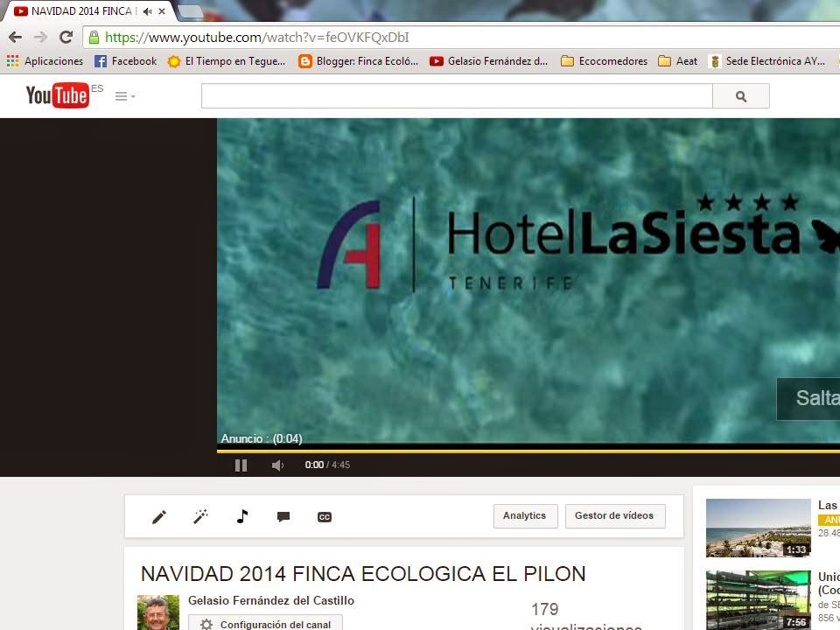Screen dimensions: 840x630
Task: Reload the page with the refresh icon
Action: 66,37
